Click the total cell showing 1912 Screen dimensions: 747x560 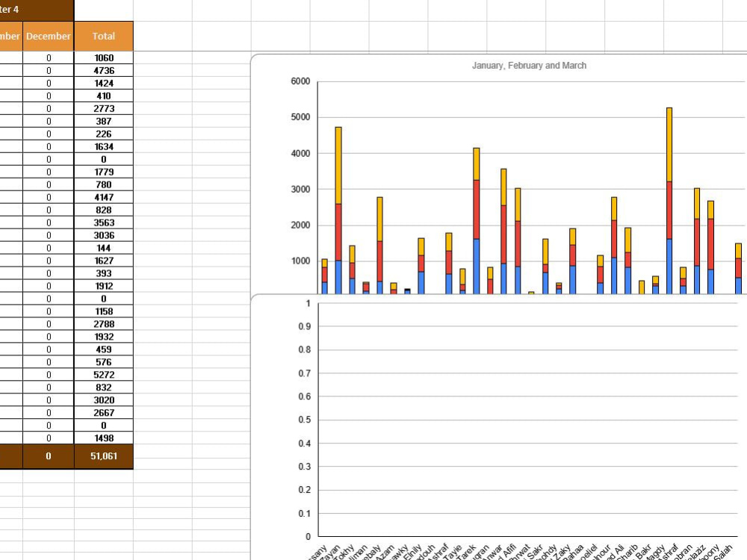(x=103, y=286)
